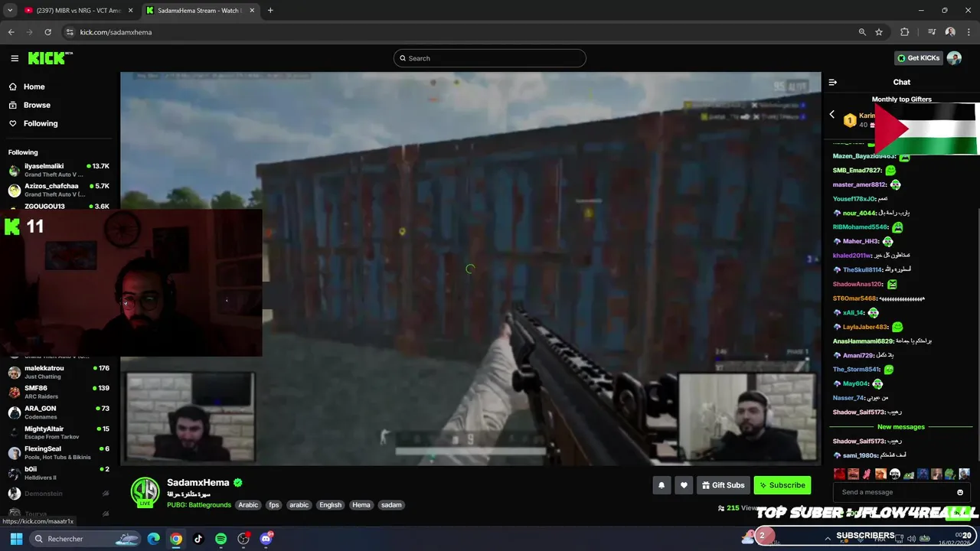The height and width of the screenshot is (551, 980).
Task: Open ZOGOUGOU13 channel in sidebar
Action: click(59, 206)
